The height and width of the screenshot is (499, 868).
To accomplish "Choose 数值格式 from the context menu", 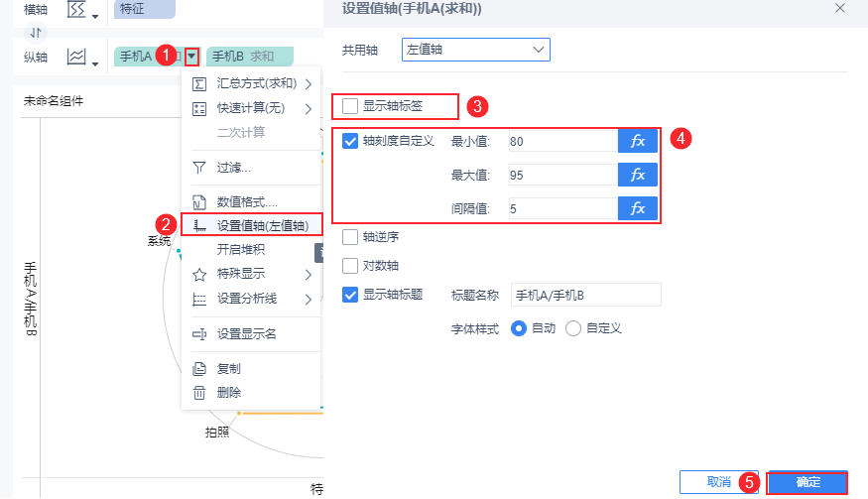I will pos(247,201).
